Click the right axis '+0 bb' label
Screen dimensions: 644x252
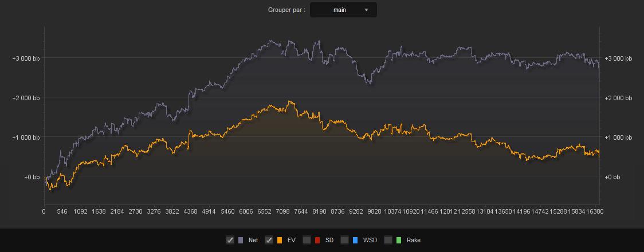click(612, 178)
